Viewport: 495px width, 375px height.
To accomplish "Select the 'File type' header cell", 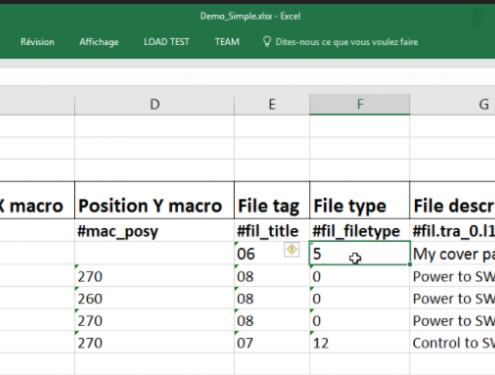I will coord(360,200).
